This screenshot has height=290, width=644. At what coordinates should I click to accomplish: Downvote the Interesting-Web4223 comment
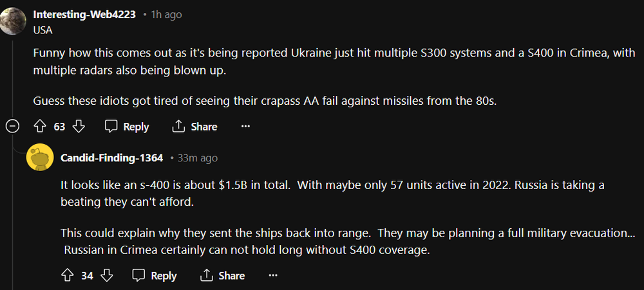click(79, 127)
